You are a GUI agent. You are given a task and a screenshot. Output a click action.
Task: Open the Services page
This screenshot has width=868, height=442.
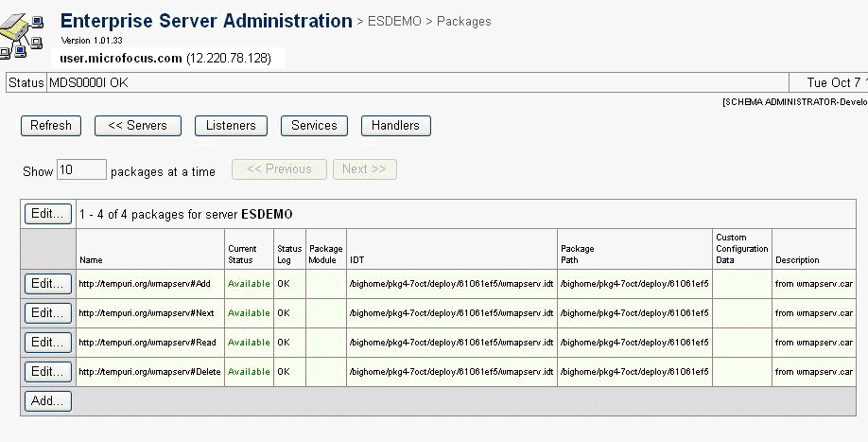pos(314,125)
